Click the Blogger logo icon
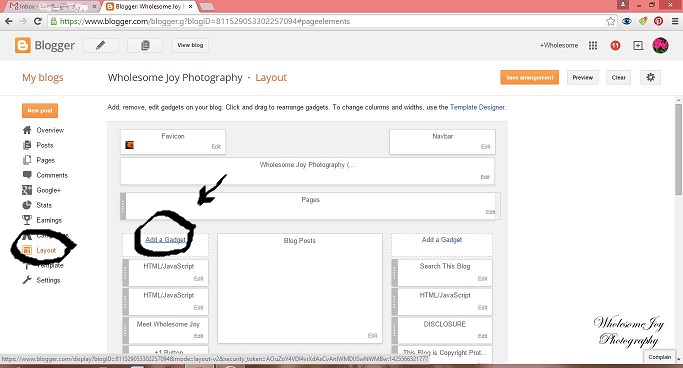683x368 pixels. click(x=23, y=45)
